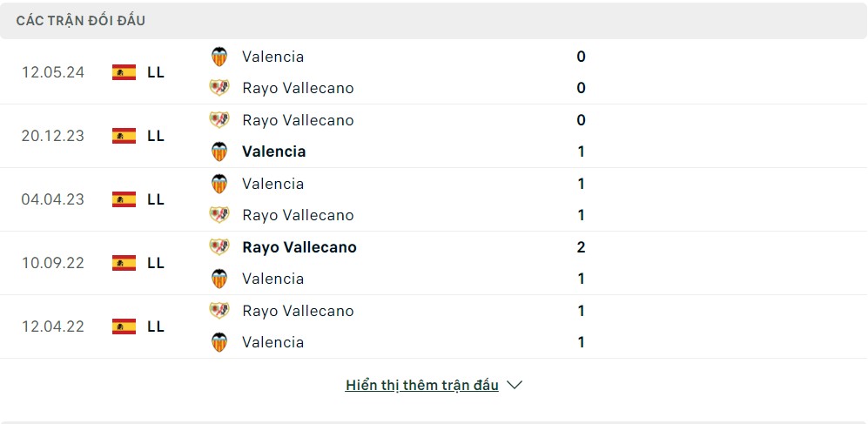Open bold Rayo Vallecano name in 10.09.22 match
The image size is (868, 424).
point(299,247)
